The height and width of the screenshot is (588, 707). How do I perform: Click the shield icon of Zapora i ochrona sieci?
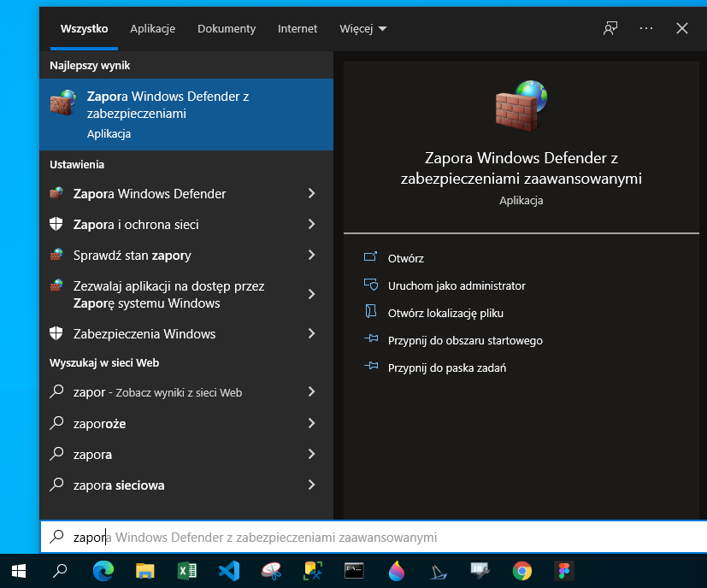pyautogui.click(x=56, y=224)
